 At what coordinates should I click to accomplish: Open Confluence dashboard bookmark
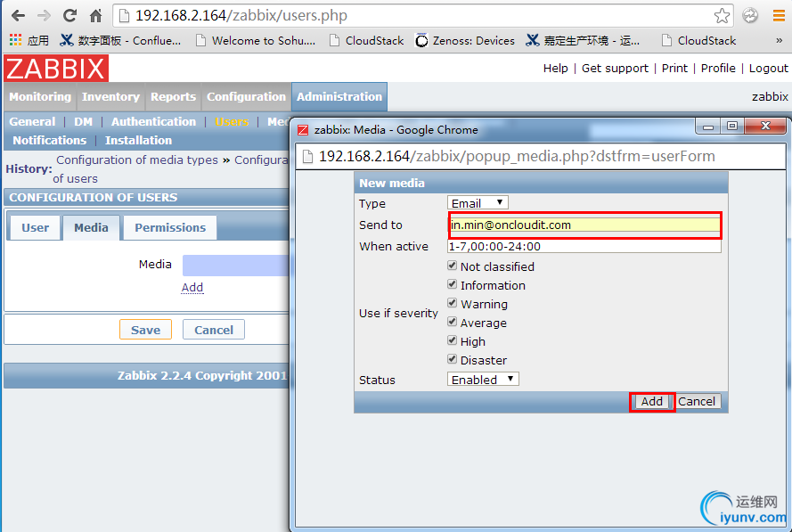pos(119,40)
